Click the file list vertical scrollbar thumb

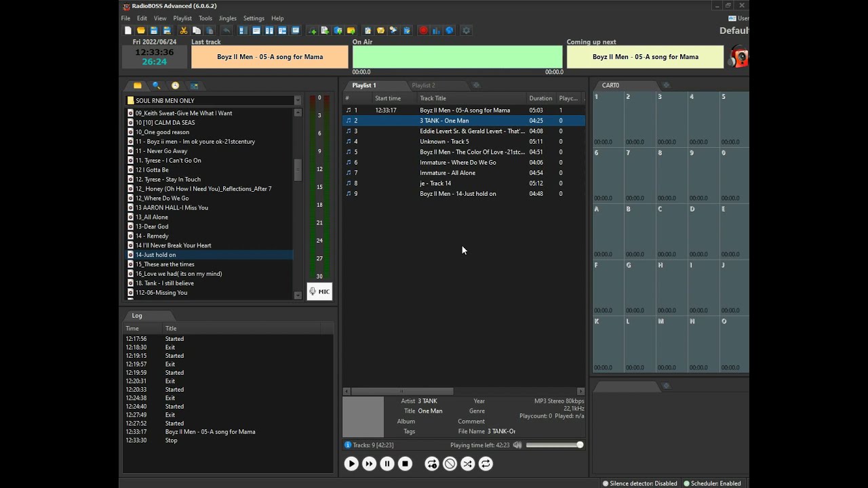(297, 170)
